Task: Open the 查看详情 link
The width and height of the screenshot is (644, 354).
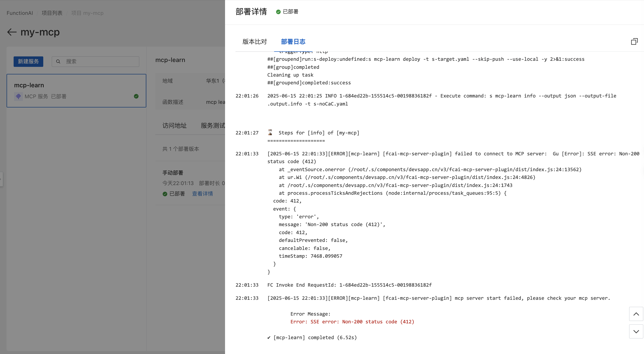Action: pyautogui.click(x=202, y=194)
